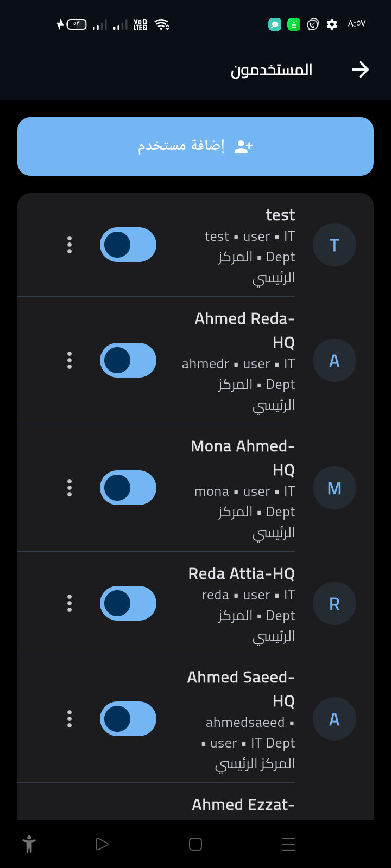Open three-dot menu for Ahmed Reda-HQ
This screenshot has width=391, height=868.
pos(70,360)
